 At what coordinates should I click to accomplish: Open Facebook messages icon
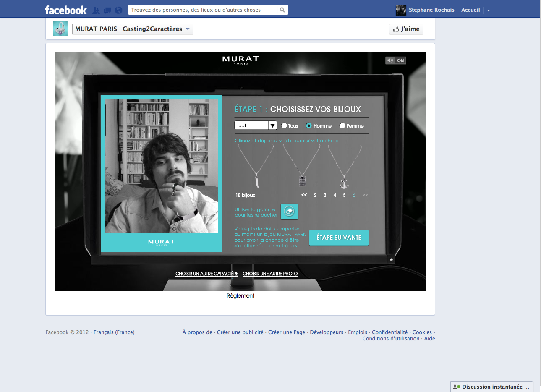[x=107, y=10]
